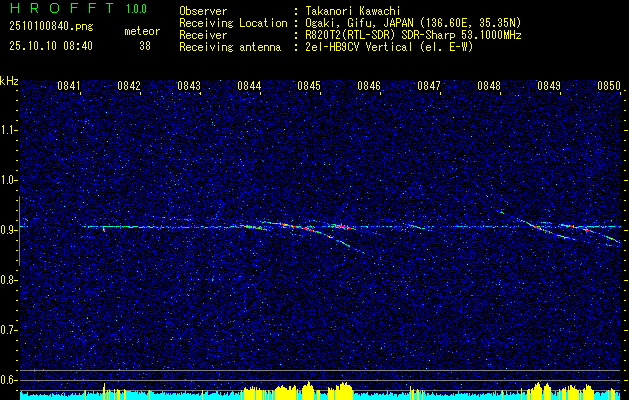Click the 'meteor' label
Image resolution: width=629 pixels, height=400 pixels.
tap(142, 31)
